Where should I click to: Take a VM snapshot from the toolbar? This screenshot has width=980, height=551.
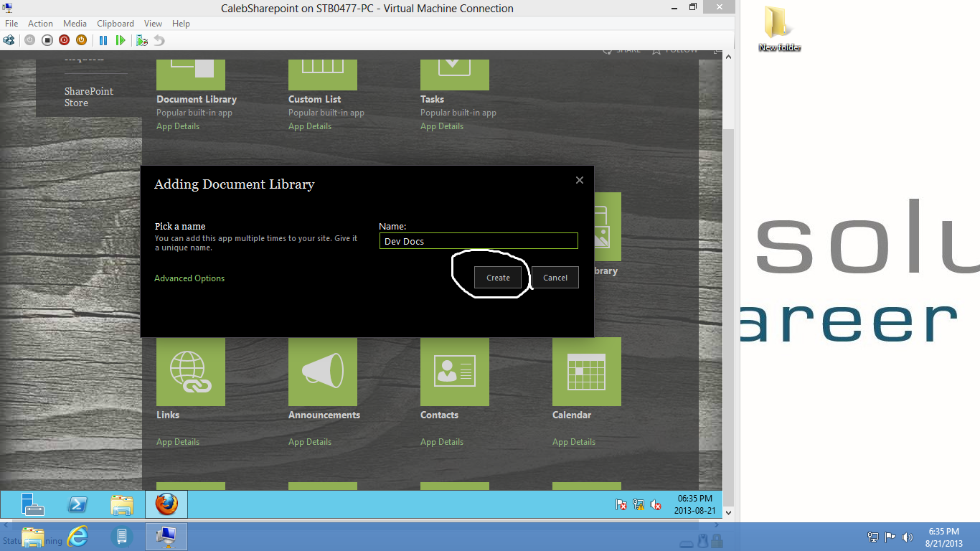point(142,40)
